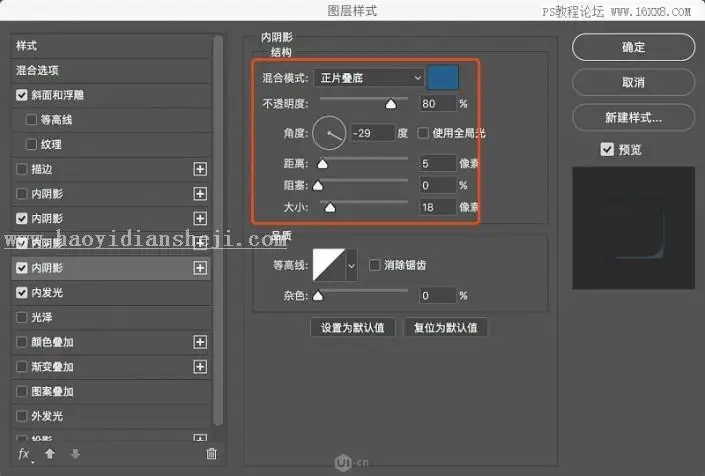This screenshot has width=705, height=476.
Task: Click the 大小 value field showing 18
Action: pyautogui.click(x=437, y=207)
